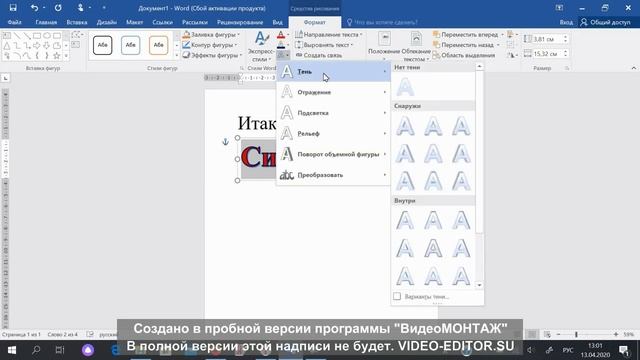Collapse the ribbon with the chevron icon
This screenshot has width=640, height=360.
[x=633, y=68]
